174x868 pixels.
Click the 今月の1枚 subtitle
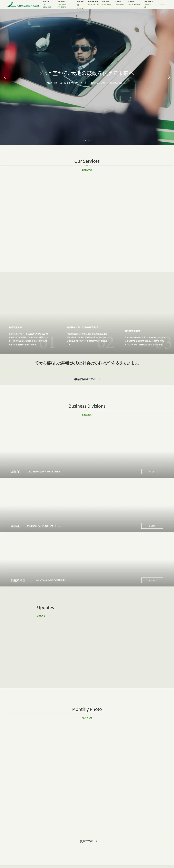tap(87, 718)
